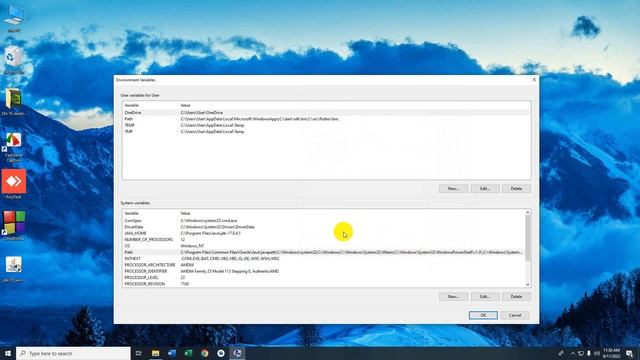Click the taskbar search box
Image resolution: width=640 pixels, height=360 pixels.
(73, 353)
